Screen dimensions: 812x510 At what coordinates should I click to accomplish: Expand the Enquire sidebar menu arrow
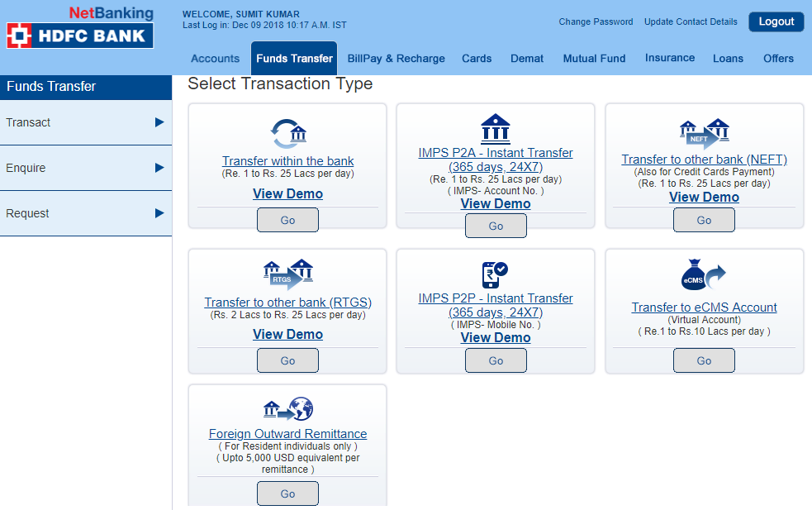(x=159, y=168)
